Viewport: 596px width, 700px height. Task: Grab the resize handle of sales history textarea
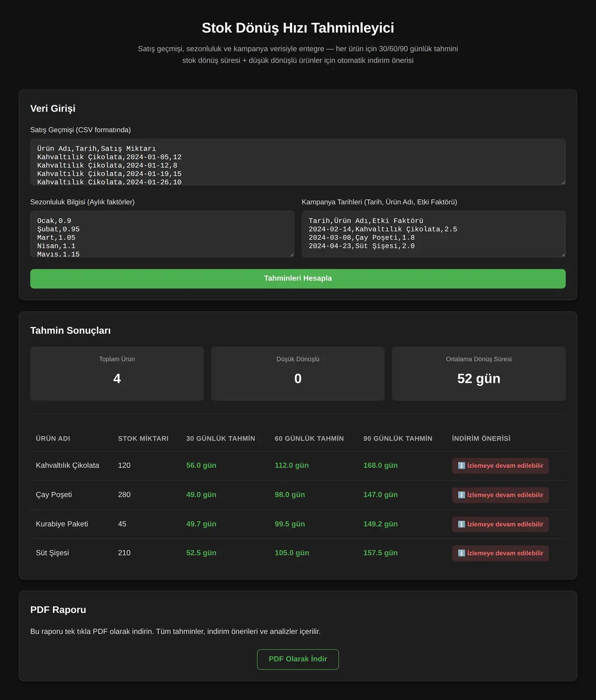pyautogui.click(x=563, y=183)
